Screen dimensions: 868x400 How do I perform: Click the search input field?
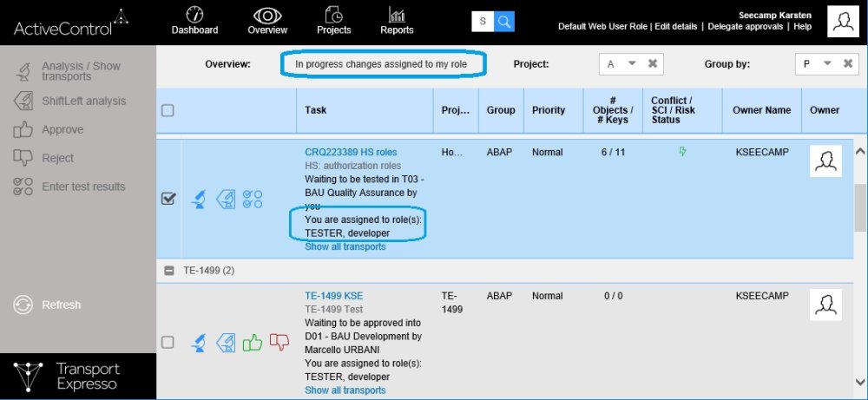(482, 22)
